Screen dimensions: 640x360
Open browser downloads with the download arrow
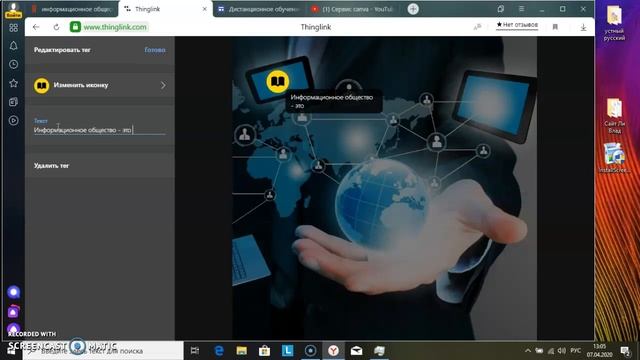click(583, 27)
